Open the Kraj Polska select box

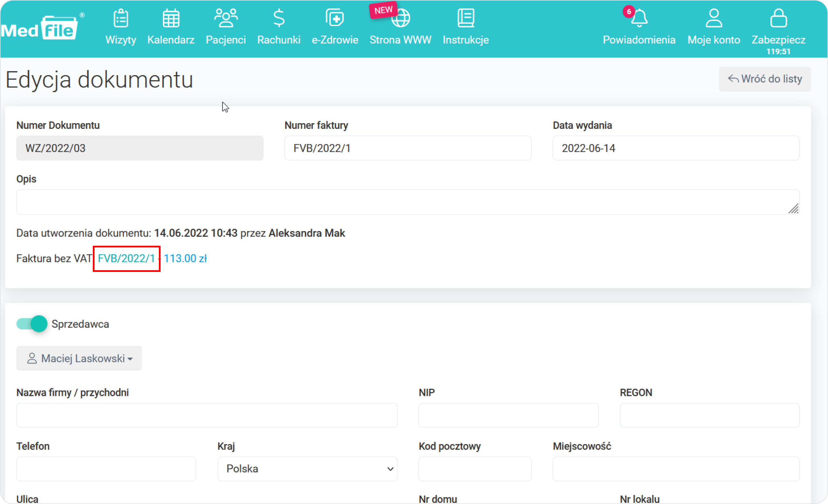coord(307,469)
